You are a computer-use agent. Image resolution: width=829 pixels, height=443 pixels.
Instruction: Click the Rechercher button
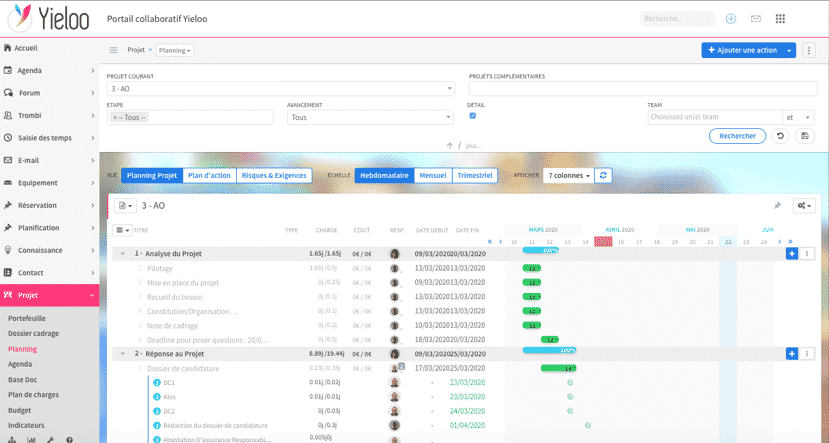point(737,136)
